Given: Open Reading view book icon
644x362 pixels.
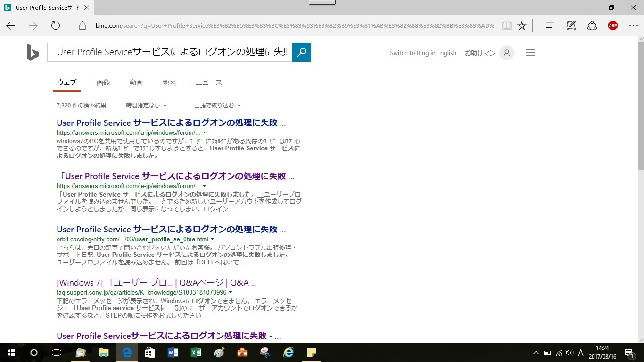Looking at the screenshot, I should 507,25.
